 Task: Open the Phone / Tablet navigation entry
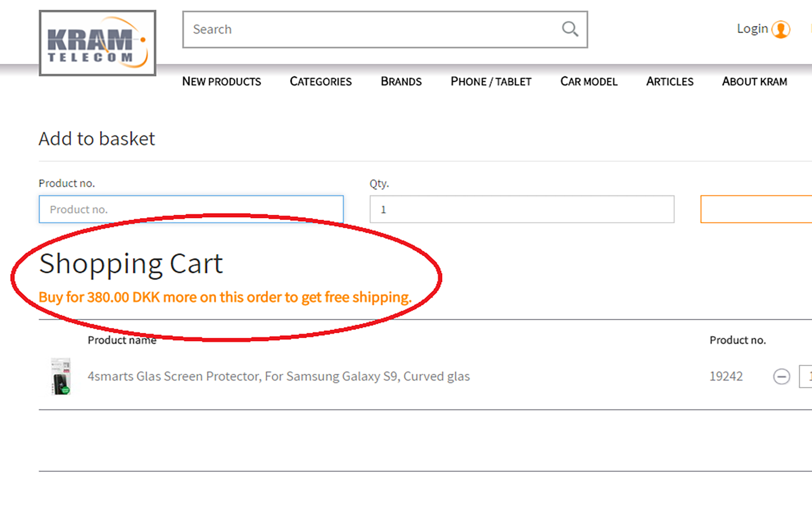pos(490,82)
